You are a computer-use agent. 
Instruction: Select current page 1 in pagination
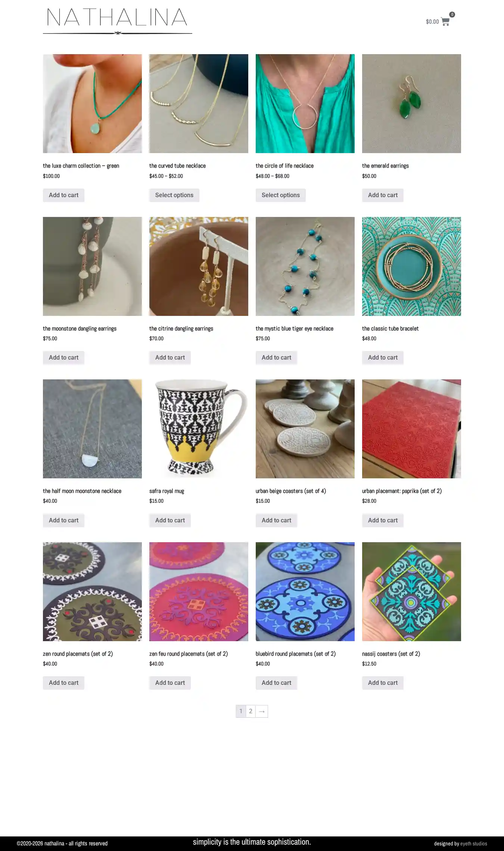[241, 711]
